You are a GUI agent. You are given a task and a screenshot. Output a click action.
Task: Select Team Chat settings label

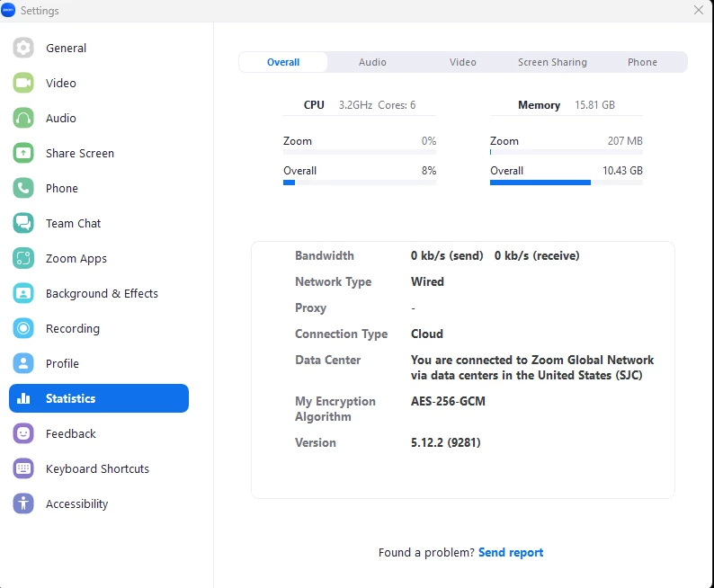coord(74,224)
